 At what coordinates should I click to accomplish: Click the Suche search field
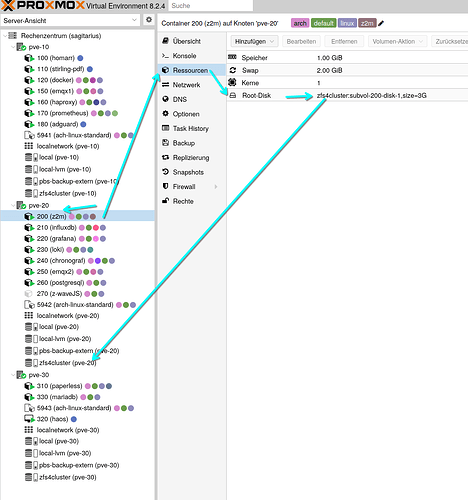pyautogui.click(x=211, y=6)
